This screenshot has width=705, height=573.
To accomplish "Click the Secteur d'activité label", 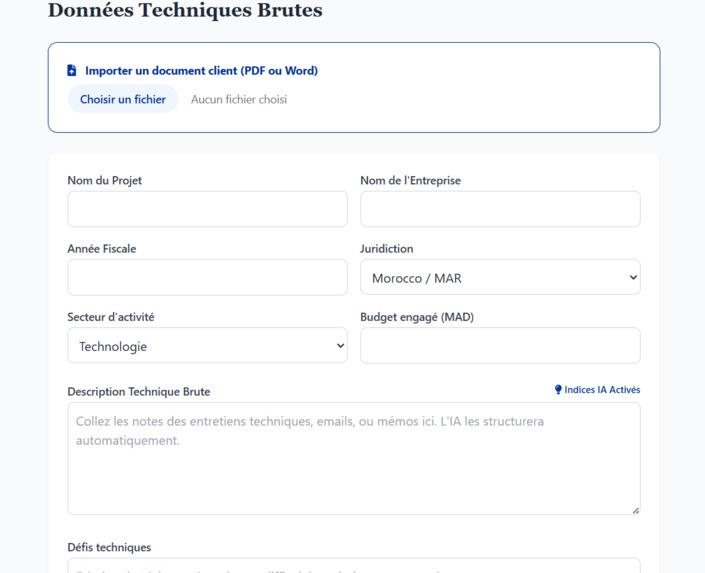I will click(x=111, y=317).
